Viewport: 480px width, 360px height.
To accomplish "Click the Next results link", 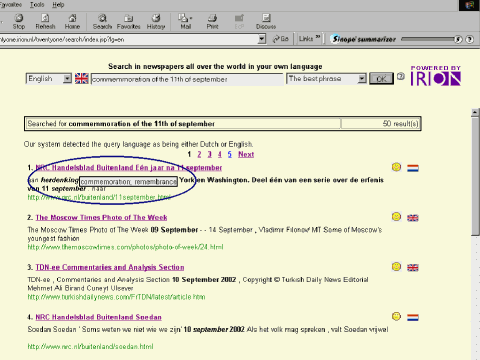I will (x=246, y=154).
